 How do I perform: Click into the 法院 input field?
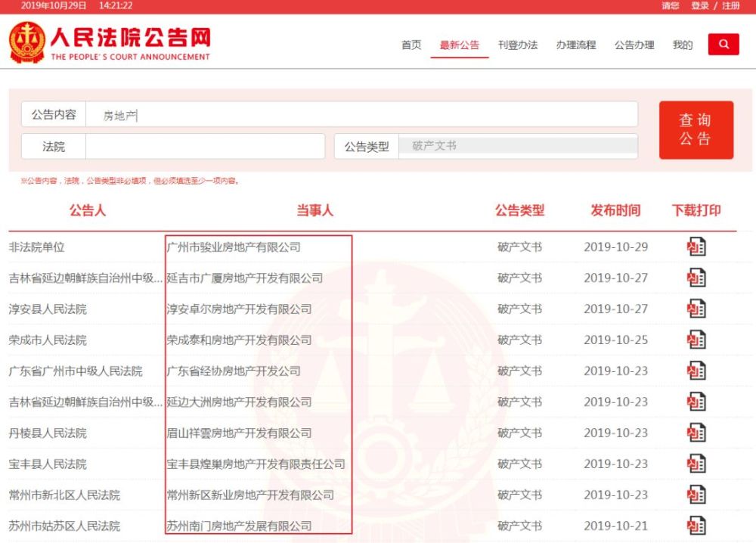pyautogui.click(x=205, y=146)
